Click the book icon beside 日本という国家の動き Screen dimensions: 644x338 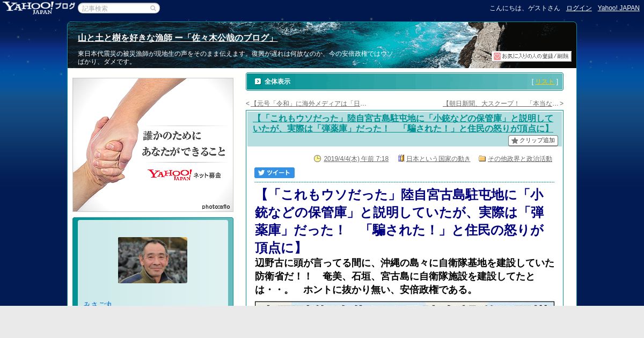pos(401,158)
